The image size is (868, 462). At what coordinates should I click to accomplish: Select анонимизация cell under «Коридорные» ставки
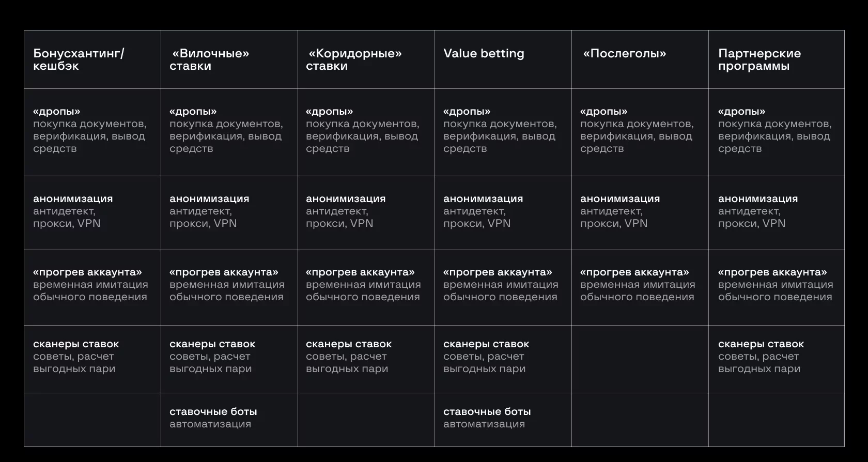click(x=346, y=211)
